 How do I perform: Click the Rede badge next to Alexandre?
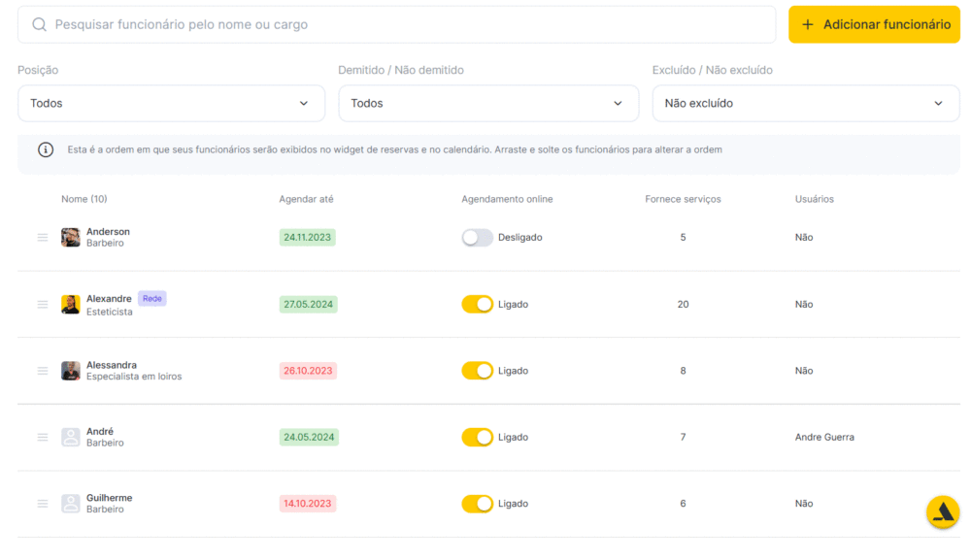151,298
